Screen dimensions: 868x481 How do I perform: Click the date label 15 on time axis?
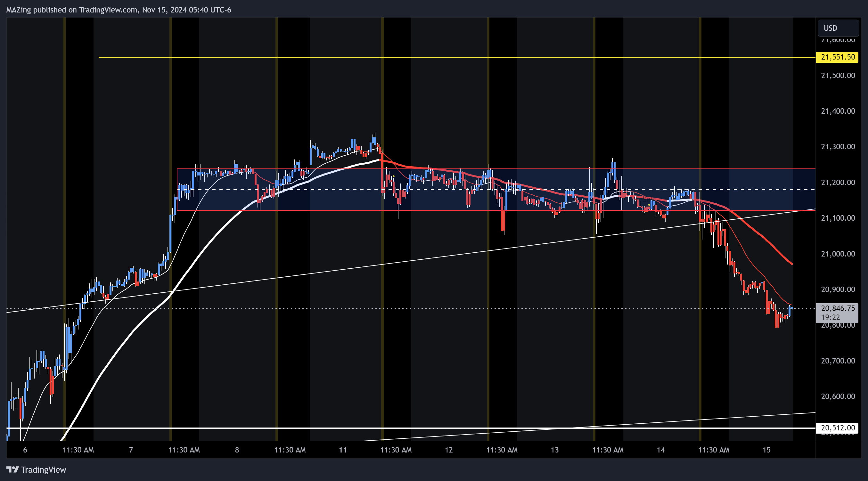(x=766, y=450)
